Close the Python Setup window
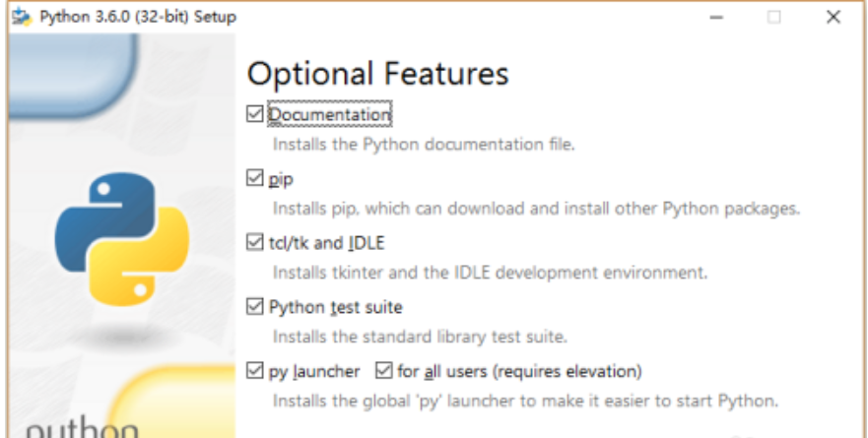The width and height of the screenshot is (868, 438). pyautogui.click(x=834, y=17)
